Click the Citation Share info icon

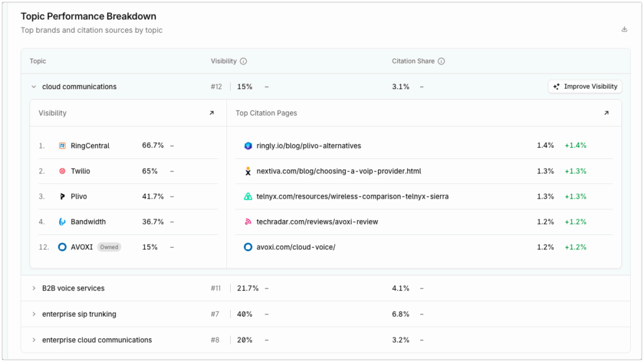point(441,61)
